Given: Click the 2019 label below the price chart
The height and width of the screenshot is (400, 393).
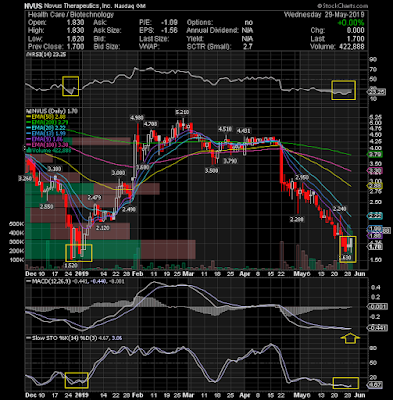Looking at the screenshot, I should pos(81,273).
